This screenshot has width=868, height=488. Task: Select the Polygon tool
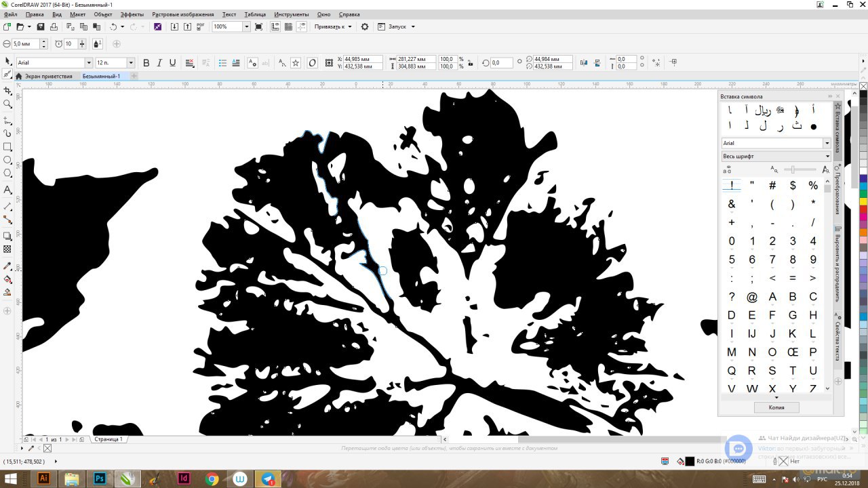(7, 174)
